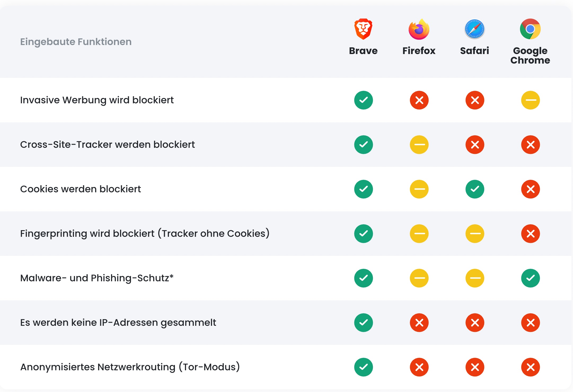
Task: Click the 'Eingebaute Funktionen' heading
Action: point(76,42)
